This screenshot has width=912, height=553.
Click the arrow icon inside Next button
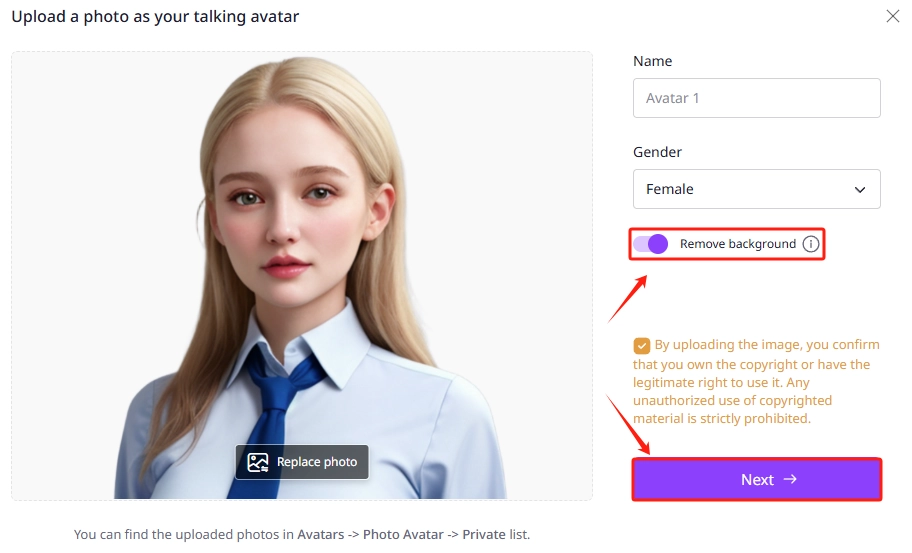pos(790,479)
